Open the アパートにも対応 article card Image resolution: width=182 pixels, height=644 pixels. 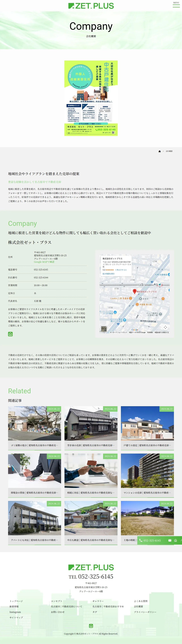(35, 523)
